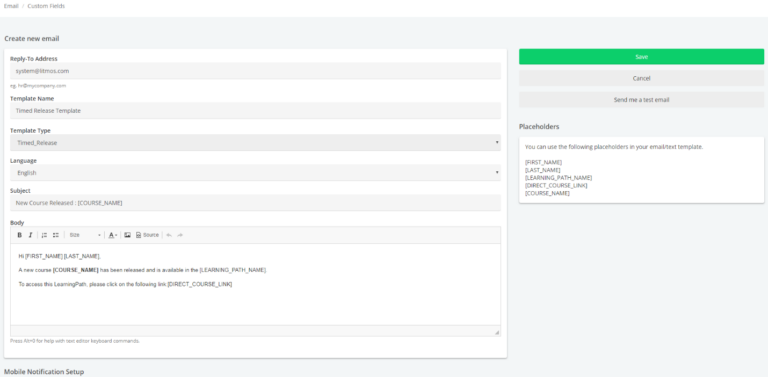This screenshot has width=768, height=377.
Task: Click [COURSE_NAME] in the Placeholders list
Action: point(547,193)
